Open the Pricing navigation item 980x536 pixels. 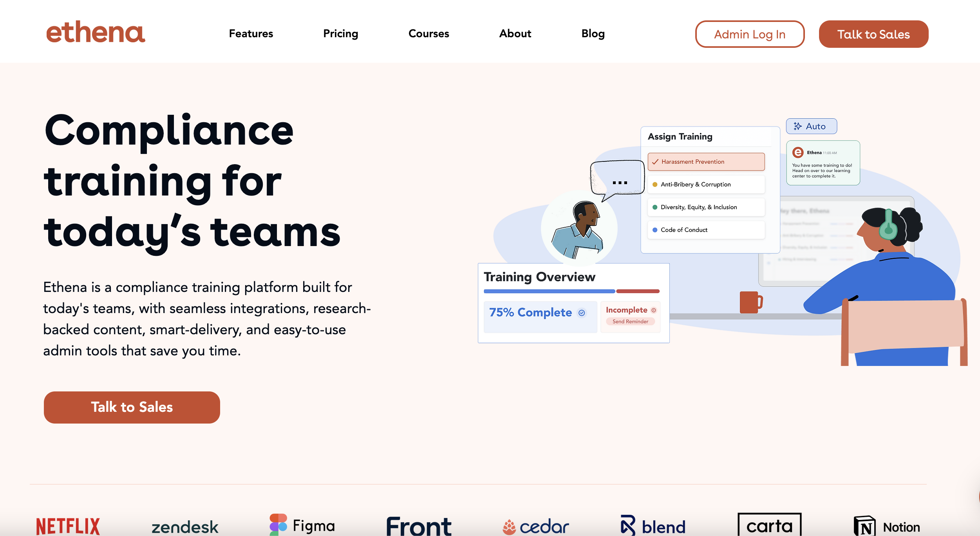click(x=340, y=34)
